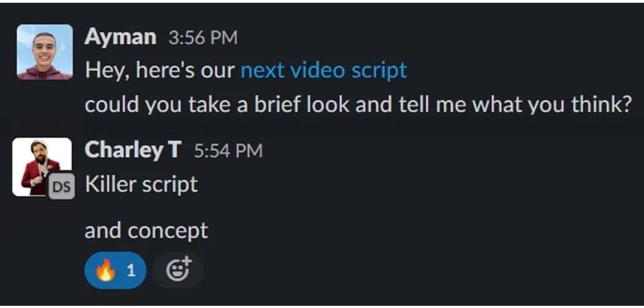
Task: Click the DS workspace badge
Action: 62,187
